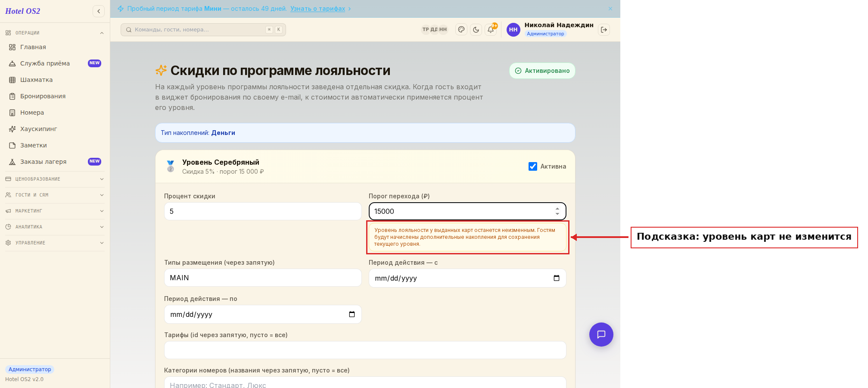Click the Процент скидки field

pos(263,211)
